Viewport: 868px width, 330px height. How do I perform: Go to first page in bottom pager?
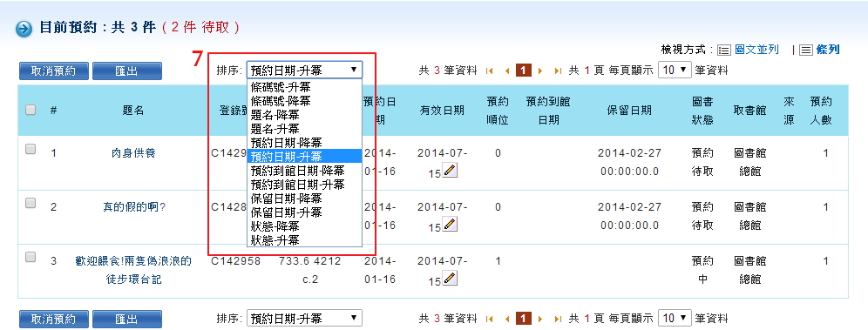[x=490, y=319]
